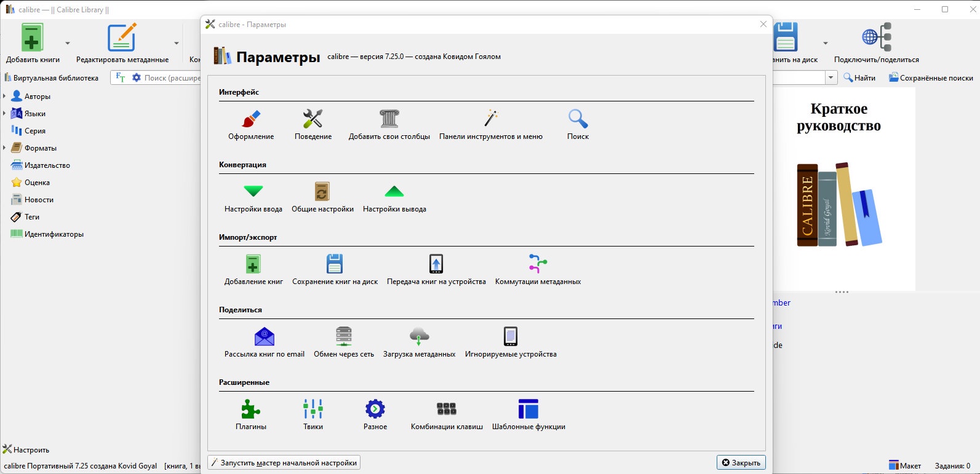The height and width of the screenshot is (474, 980).
Task: Open Шаблонные функции template functions settings
Action: (x=528, y=415)
